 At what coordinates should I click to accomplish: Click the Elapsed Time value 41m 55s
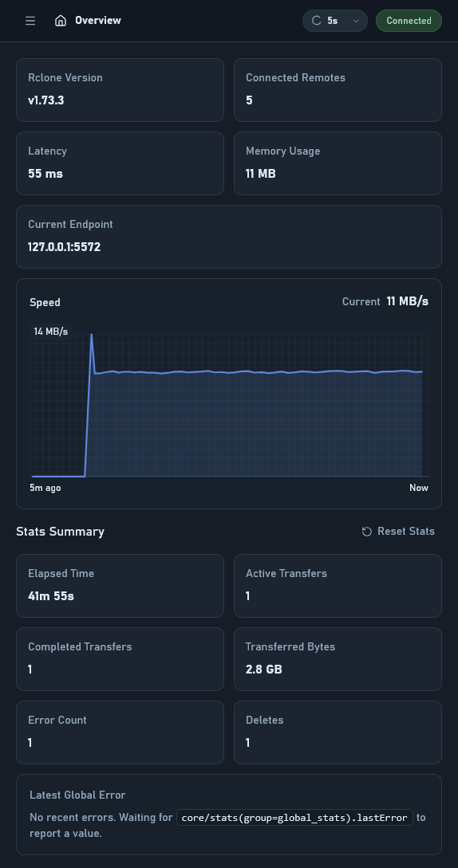[x=51, y=596]
